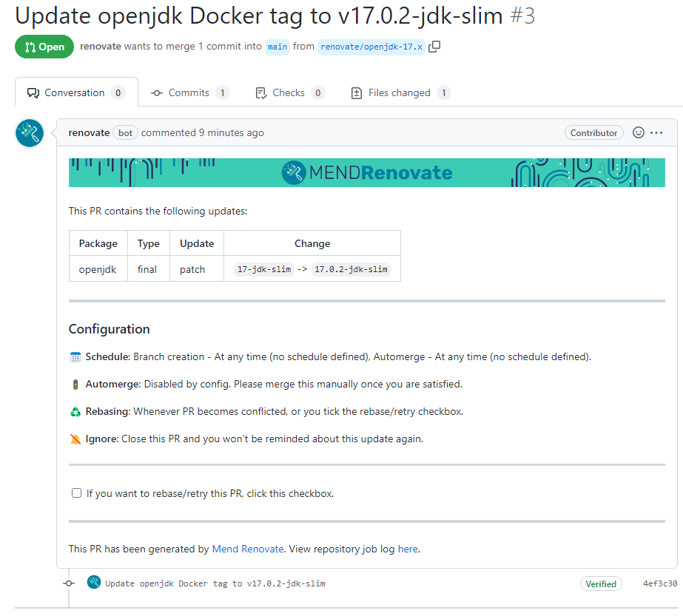This screenshot has height=616, width=683.
Task: Click the Configuration heading
Action: point(109,329)
